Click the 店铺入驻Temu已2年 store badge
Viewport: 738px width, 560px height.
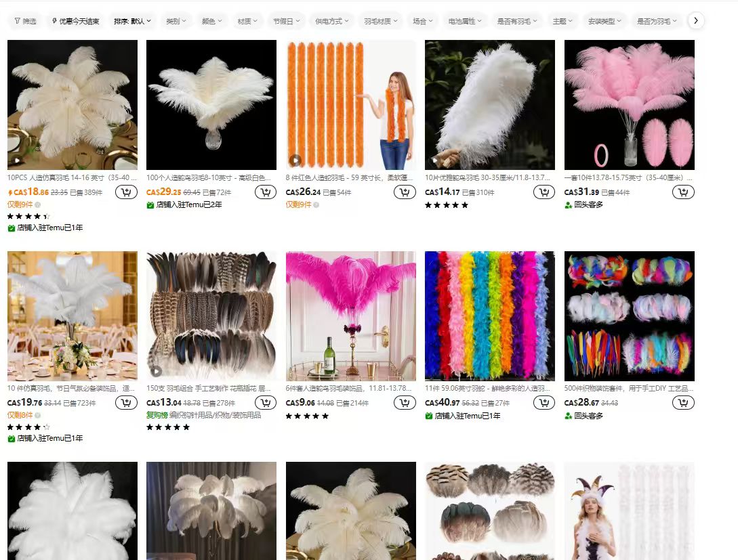tap(184, 204)
